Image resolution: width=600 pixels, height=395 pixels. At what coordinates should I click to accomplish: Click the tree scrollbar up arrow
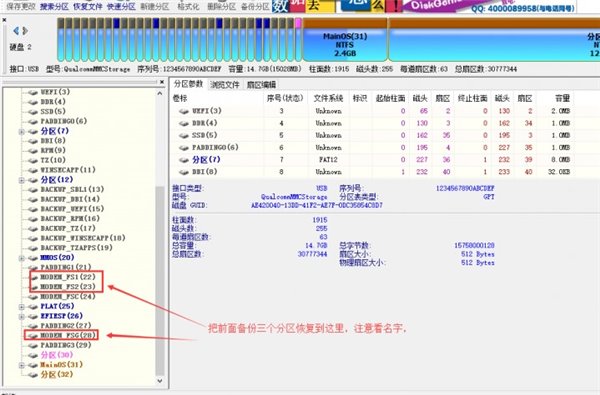[160, 93]
